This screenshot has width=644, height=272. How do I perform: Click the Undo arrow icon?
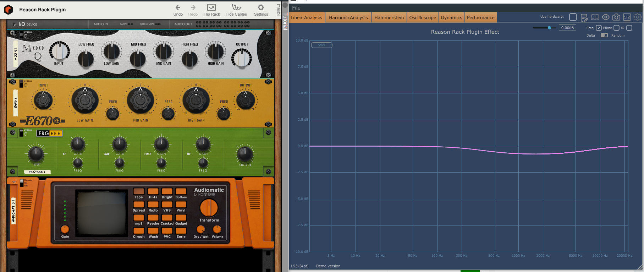pos(178,7)
